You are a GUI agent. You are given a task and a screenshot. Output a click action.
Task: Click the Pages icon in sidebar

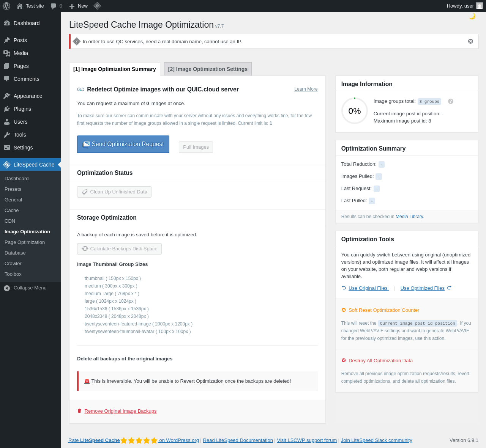tap(7, 66)
